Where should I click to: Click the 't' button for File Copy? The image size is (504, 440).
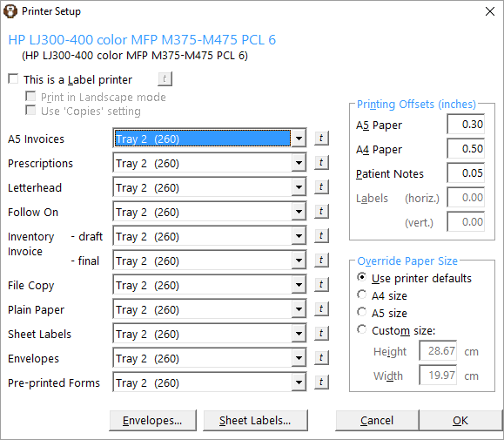[x=321, y=285]
